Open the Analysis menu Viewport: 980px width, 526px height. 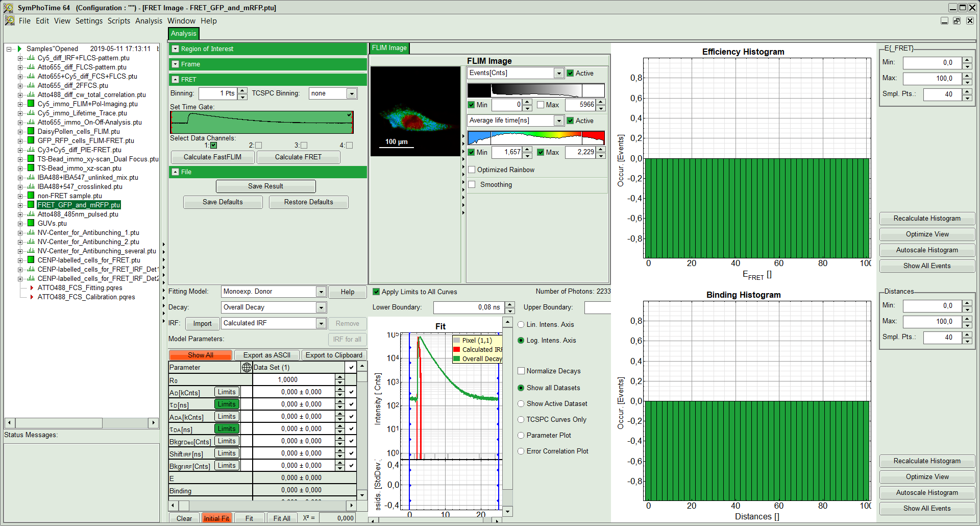tap(149, 21)
